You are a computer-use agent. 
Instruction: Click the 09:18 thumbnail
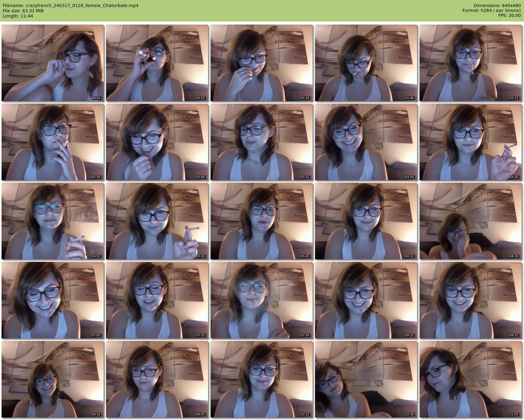52,379
